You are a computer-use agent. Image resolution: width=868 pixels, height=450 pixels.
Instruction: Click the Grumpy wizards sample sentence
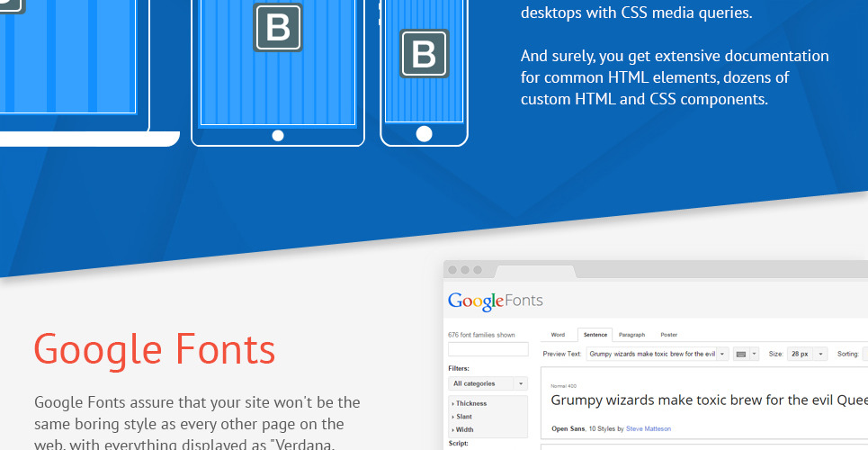pos(709,400)
